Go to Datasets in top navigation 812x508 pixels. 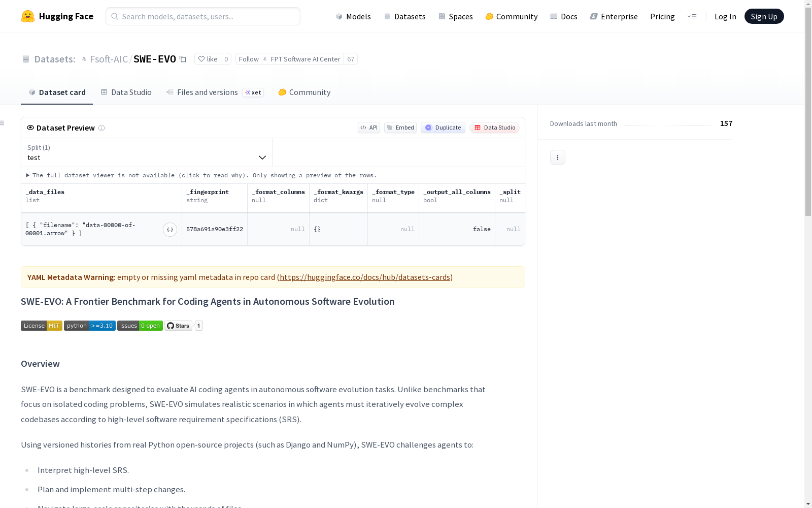[404, 16]
